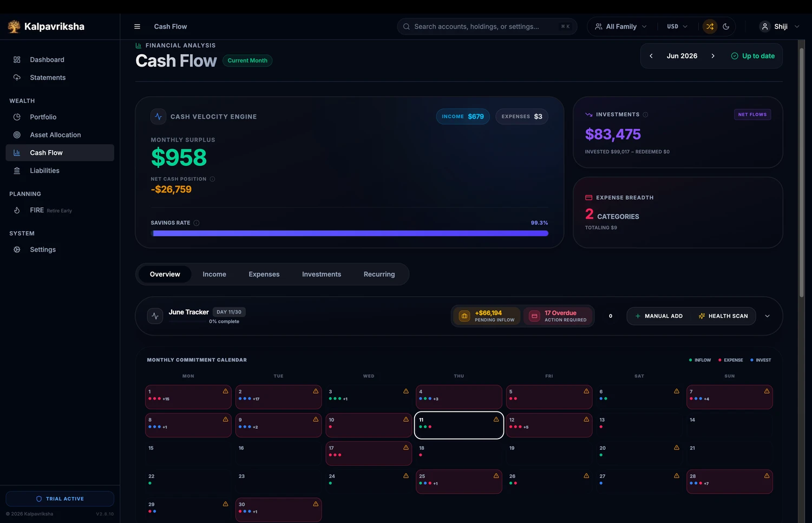This screenshot has height=523, width=812.
Task: Go to previous month arrow
Action: pos(651,56)
